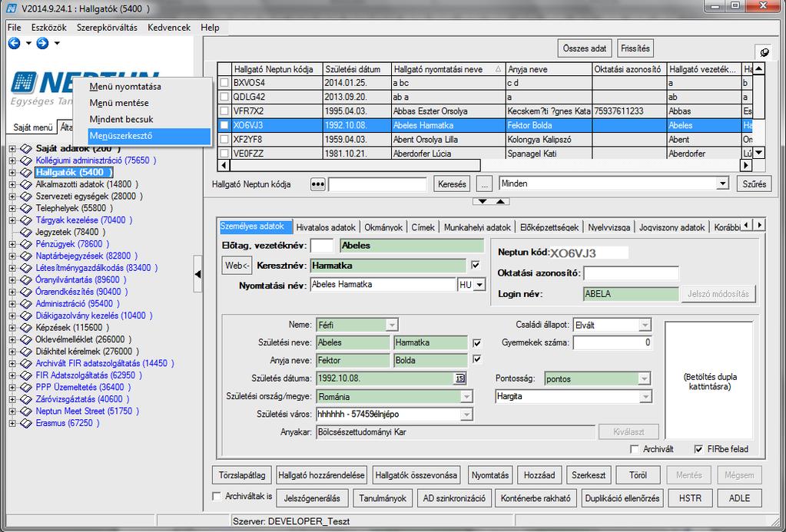
Task: Click the FIR Adatszolgáltatás folder icon
Action: coord(26,375)
